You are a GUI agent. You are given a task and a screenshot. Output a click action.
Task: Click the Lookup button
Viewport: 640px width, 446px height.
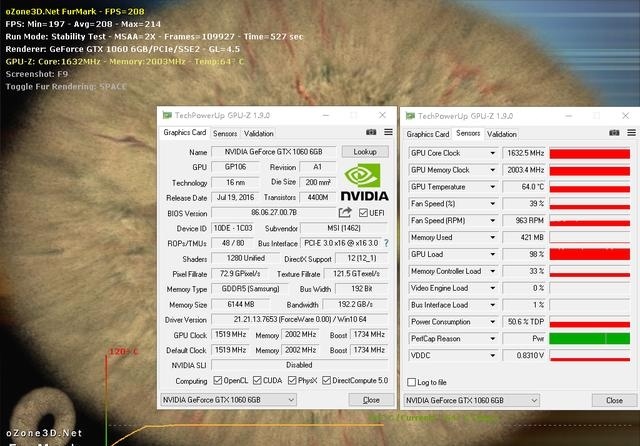pos(365,152)
